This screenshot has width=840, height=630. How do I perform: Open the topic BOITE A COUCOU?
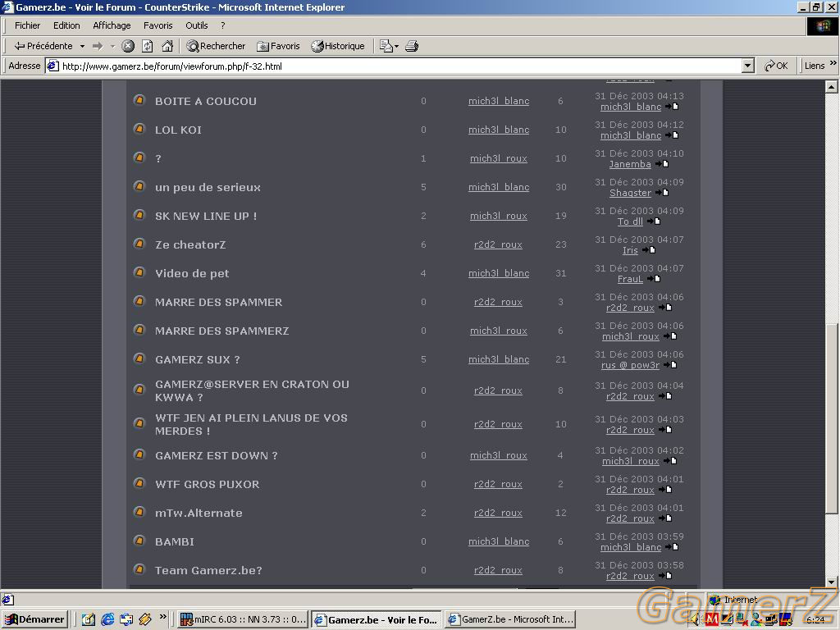206,101
